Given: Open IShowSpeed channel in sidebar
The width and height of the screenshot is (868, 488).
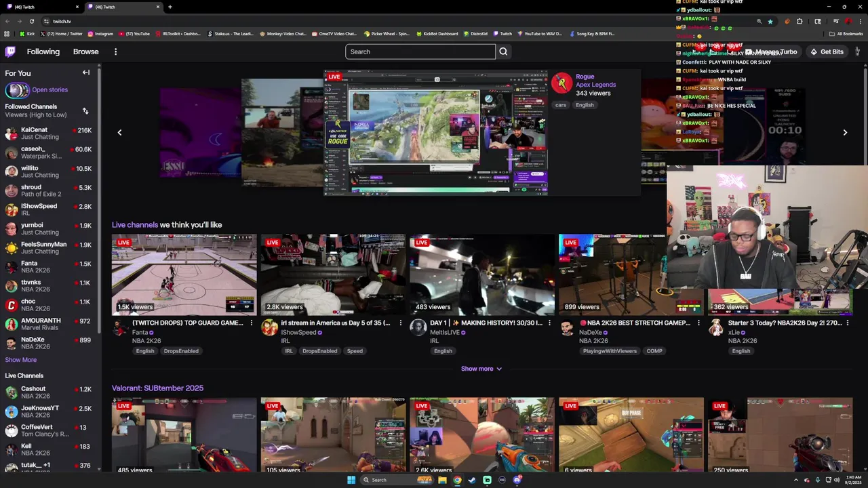Looking at the screenshot, I should [x=49, y=209].
